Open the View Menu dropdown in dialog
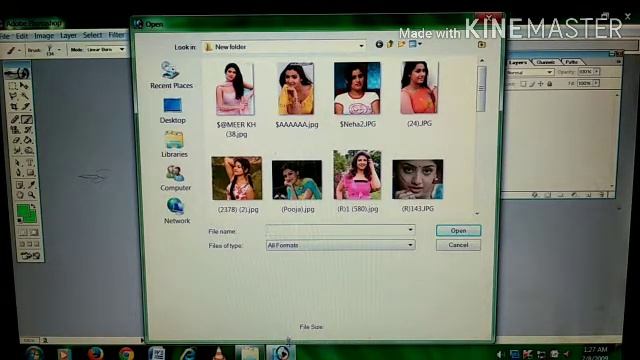The height and width of the screenshot is (360, 640). click(x=415, y=44)
